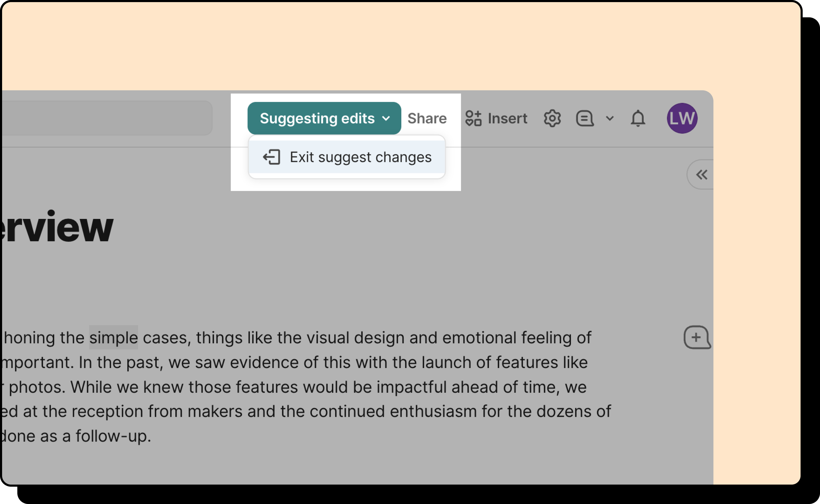Image resolution: width=820 pixels, height=504 pixels.
Task: Click the word "follow-up" in the paragraph
Action: pos(113,436)
